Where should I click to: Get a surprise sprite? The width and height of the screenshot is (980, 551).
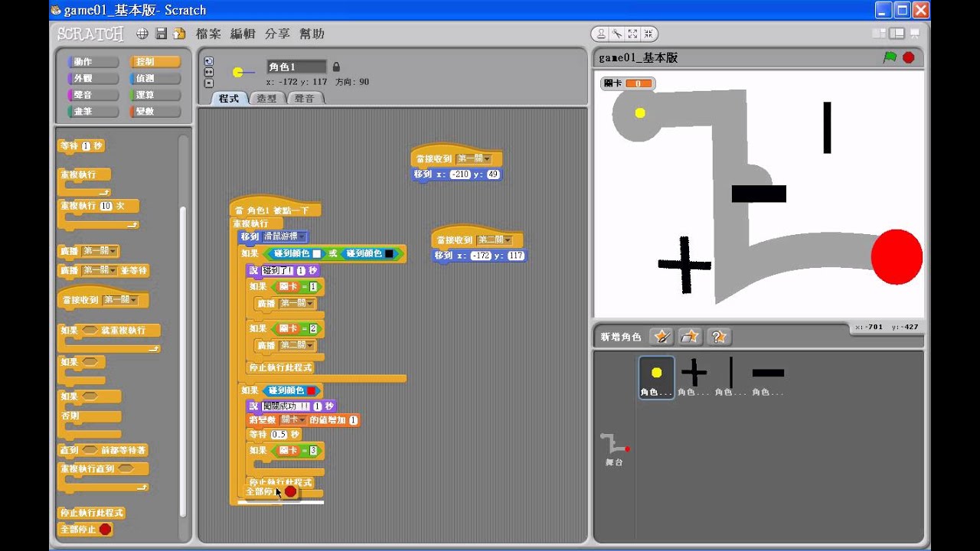click(x=719, y=337)
